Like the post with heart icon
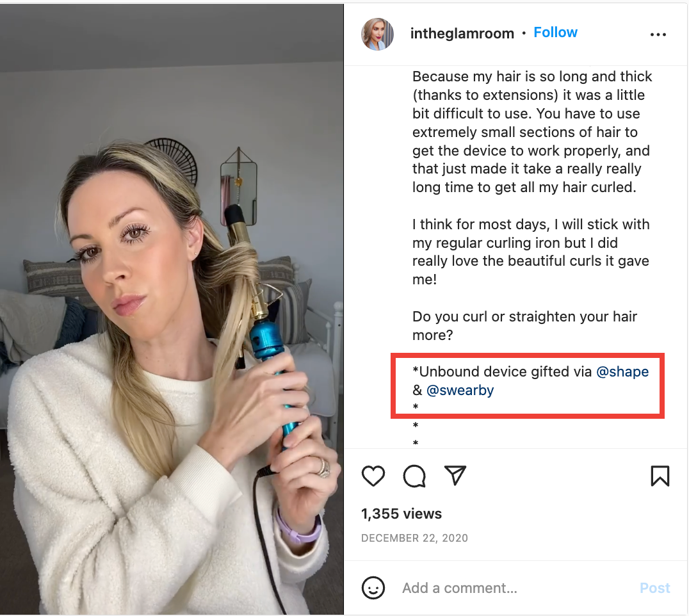 tap(373, 476)
